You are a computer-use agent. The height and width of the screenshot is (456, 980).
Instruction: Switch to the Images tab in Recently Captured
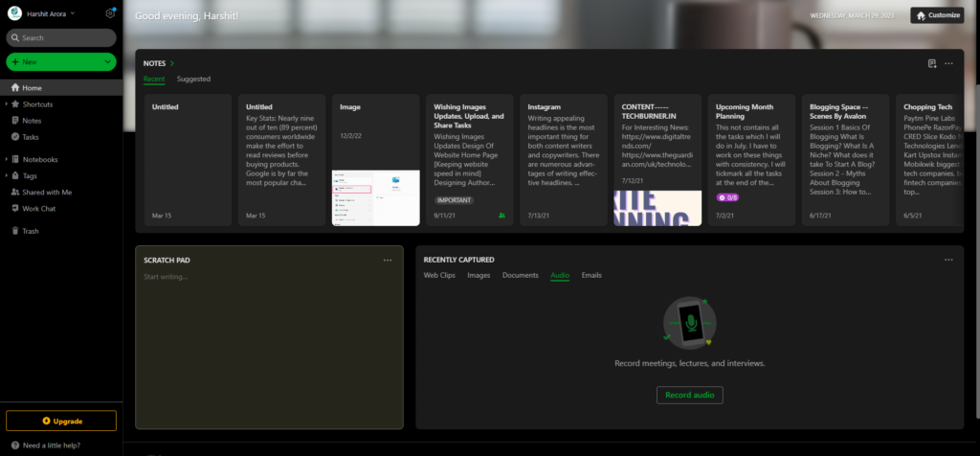tap(479, 275)
